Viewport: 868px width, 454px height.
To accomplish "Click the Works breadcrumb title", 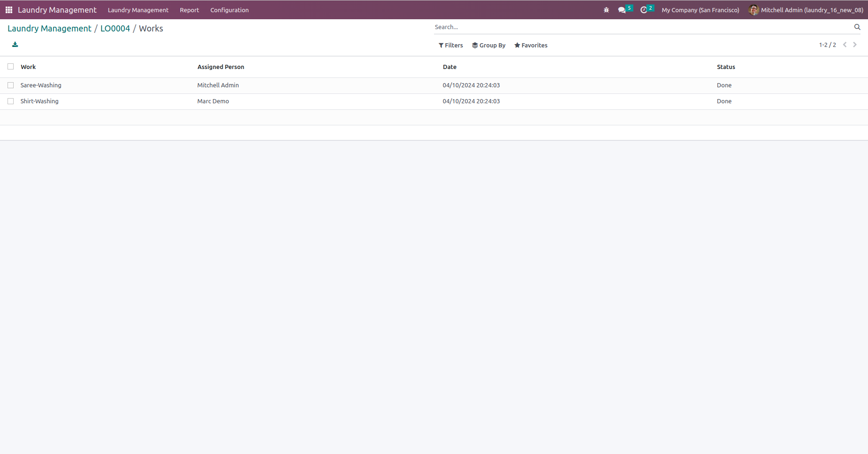I will [151, 29].
